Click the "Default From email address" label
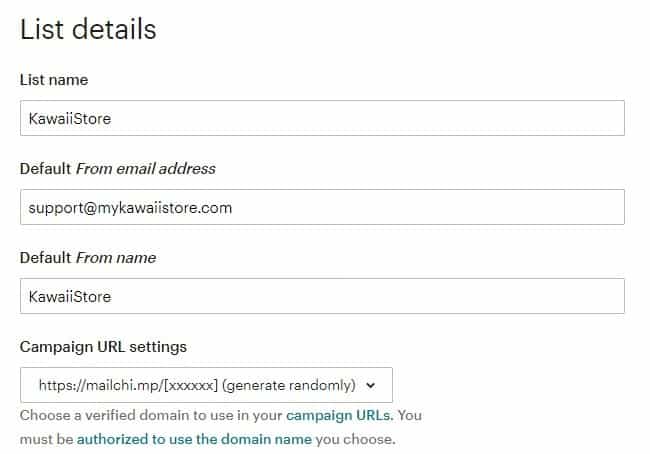The height and width of the screenshot is (454, 650). pyautogui.click(x=118, y=169)
